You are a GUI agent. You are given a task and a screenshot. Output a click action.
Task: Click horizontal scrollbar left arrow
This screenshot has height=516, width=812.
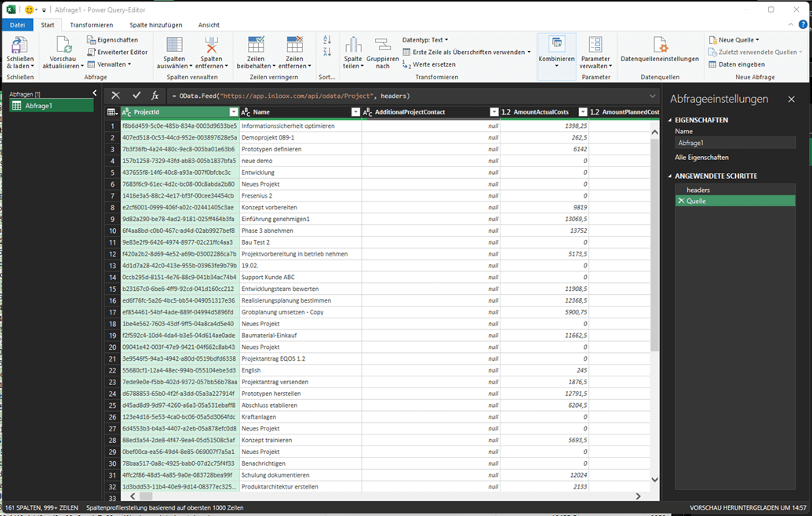coord(133,496)
